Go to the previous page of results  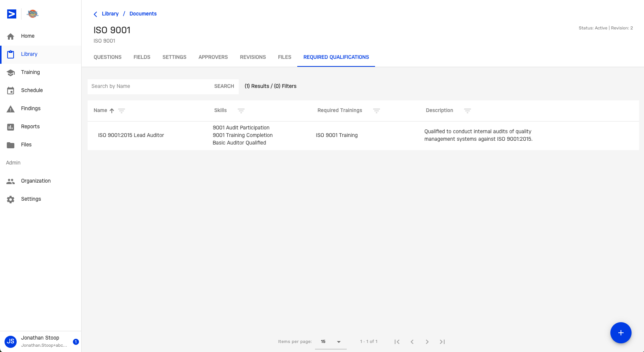[412, 342]
